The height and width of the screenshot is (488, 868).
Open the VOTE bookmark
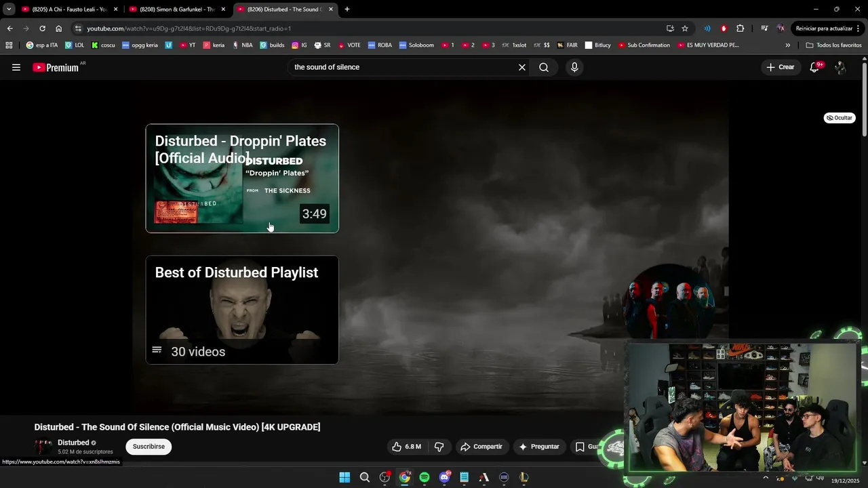[x=349, y=45]
